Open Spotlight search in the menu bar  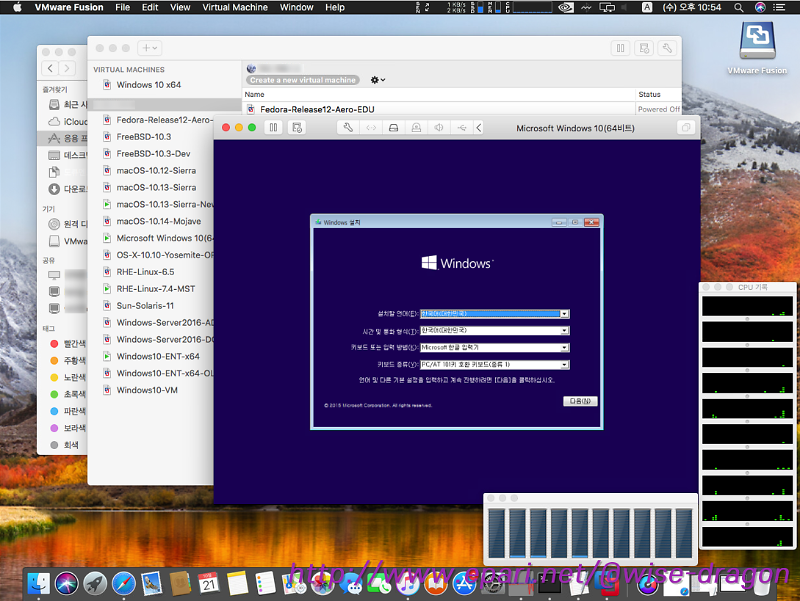coord(738,7)
